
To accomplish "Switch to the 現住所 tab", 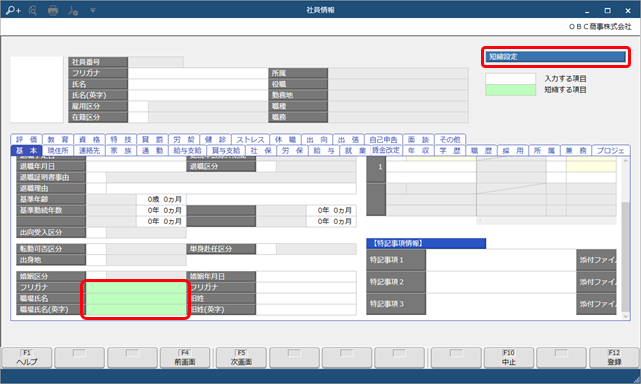I will click(x=58, y=150).
